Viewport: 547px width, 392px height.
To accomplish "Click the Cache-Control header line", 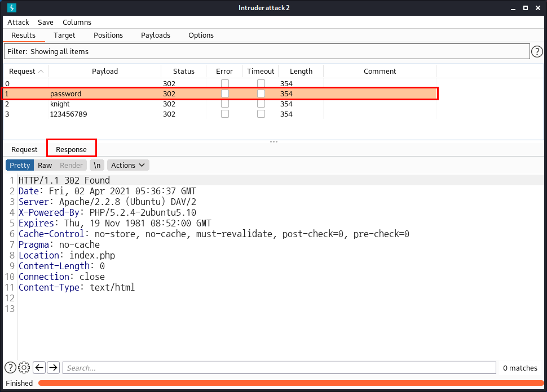I will 214,234.
